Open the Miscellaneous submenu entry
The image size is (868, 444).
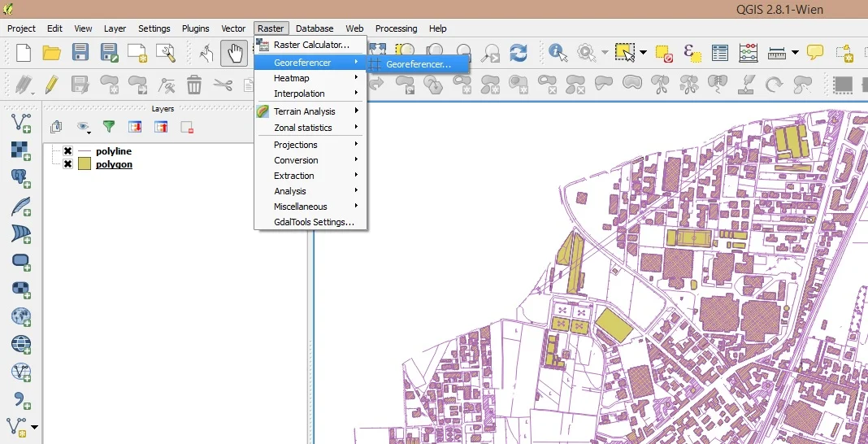tap(310, 207)
